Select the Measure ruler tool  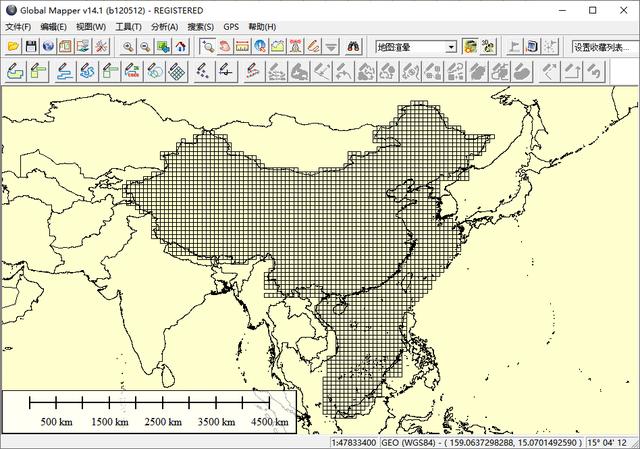coord(242,47)
